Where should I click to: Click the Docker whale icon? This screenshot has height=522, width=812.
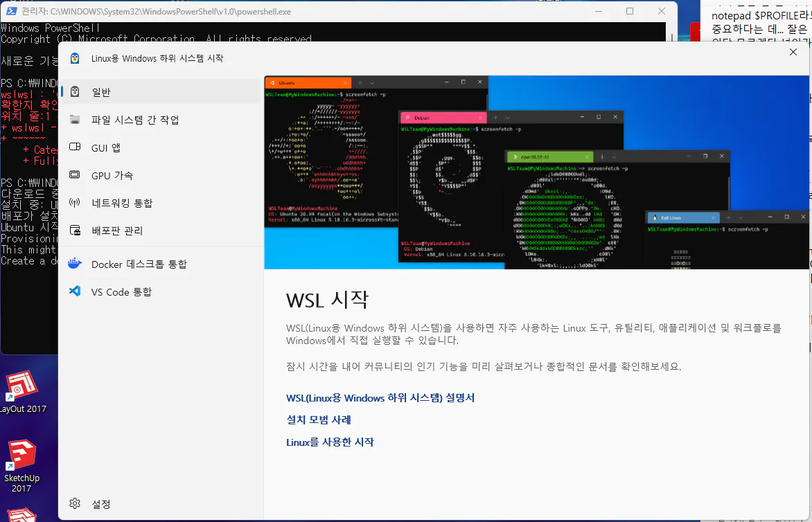(x=75, y=263)
